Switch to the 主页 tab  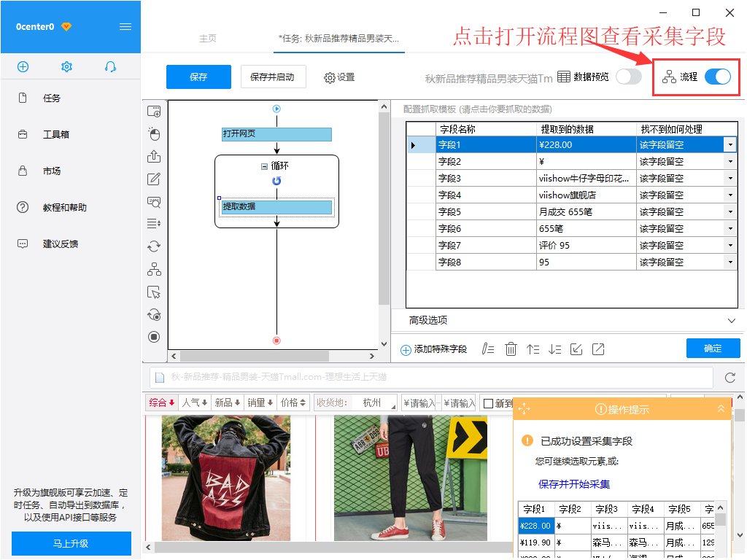point(207,39)
